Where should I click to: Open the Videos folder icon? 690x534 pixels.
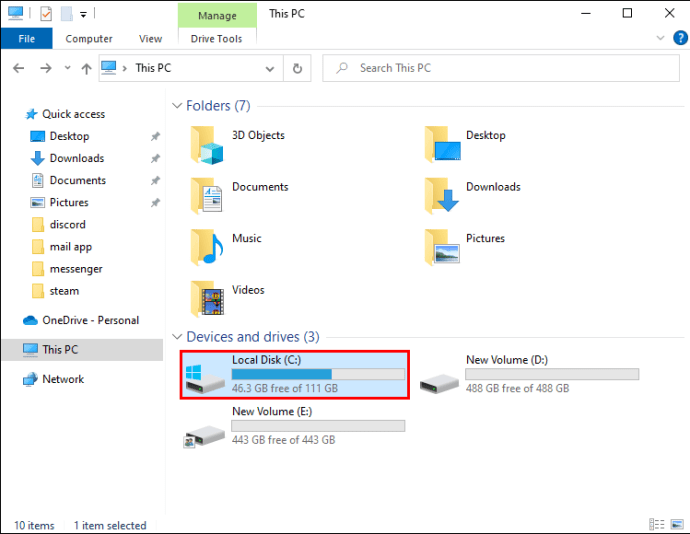[207, 299]
